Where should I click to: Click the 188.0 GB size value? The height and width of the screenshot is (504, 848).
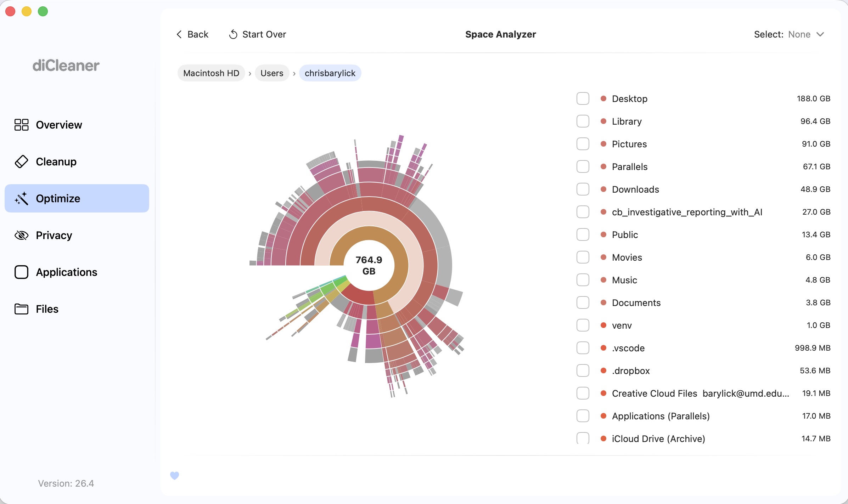814,98
